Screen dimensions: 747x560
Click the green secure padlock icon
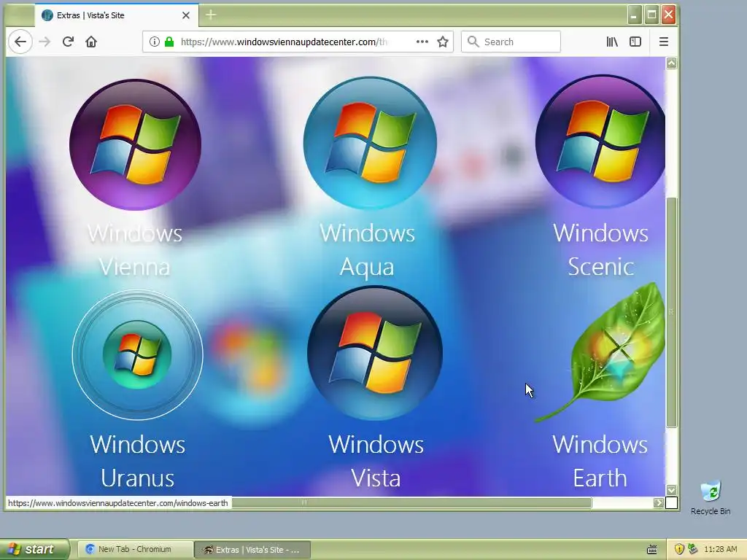pyautogui.click(x=169, y=42)
